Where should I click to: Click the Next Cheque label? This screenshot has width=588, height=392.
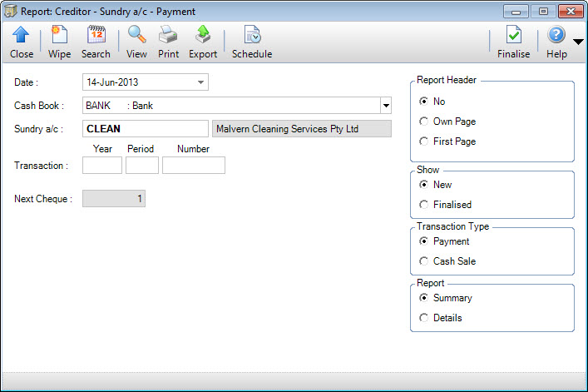tap(43, 199)
